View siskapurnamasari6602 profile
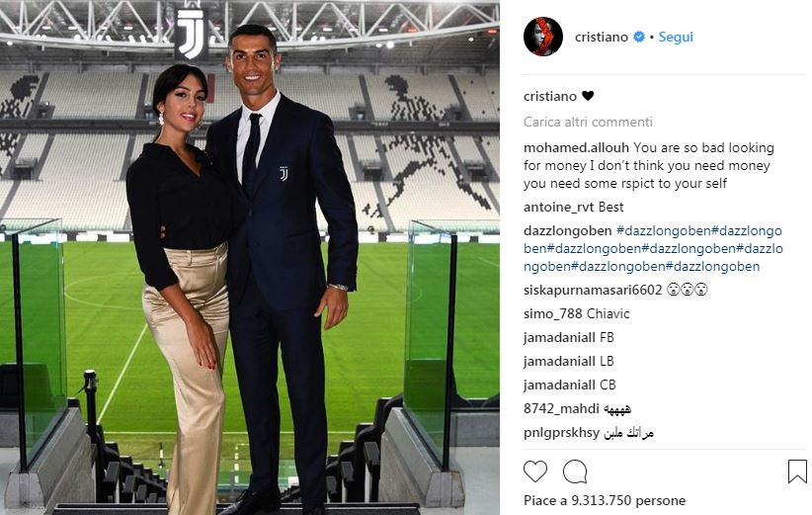Image resolution: width=812 pixels, height=515 pixels. tap(593, 290)
